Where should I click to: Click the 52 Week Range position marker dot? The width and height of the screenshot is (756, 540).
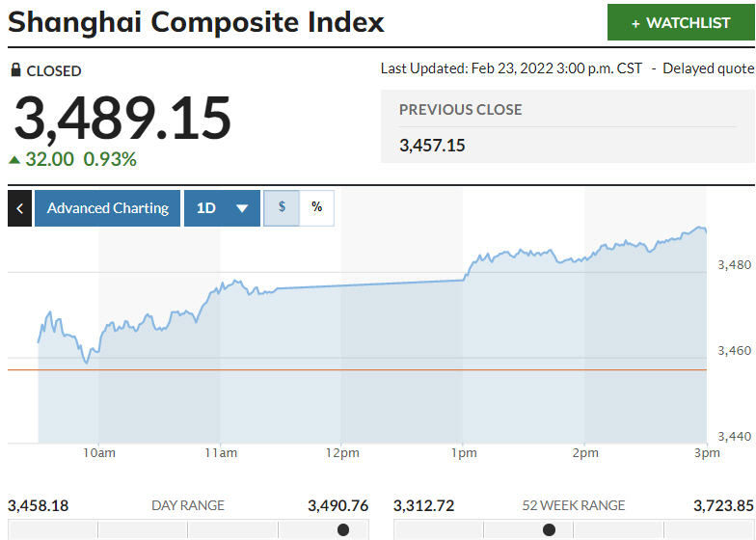(x=549, y=529)
